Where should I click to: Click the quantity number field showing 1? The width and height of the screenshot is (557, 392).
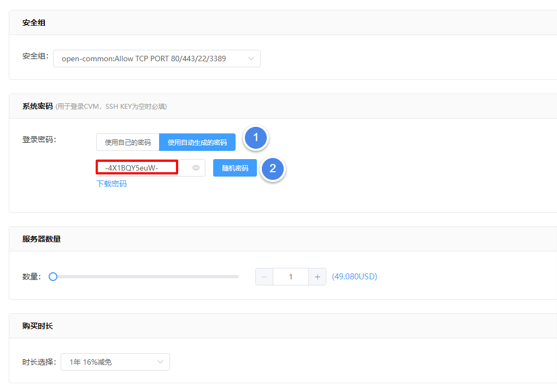coord(291,277)
